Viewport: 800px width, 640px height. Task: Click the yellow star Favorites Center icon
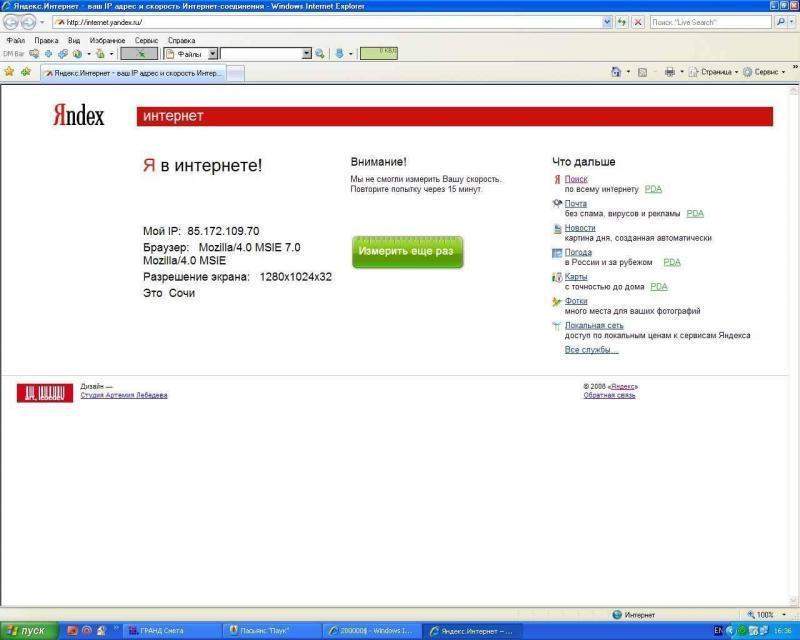[x=9, y=72]
